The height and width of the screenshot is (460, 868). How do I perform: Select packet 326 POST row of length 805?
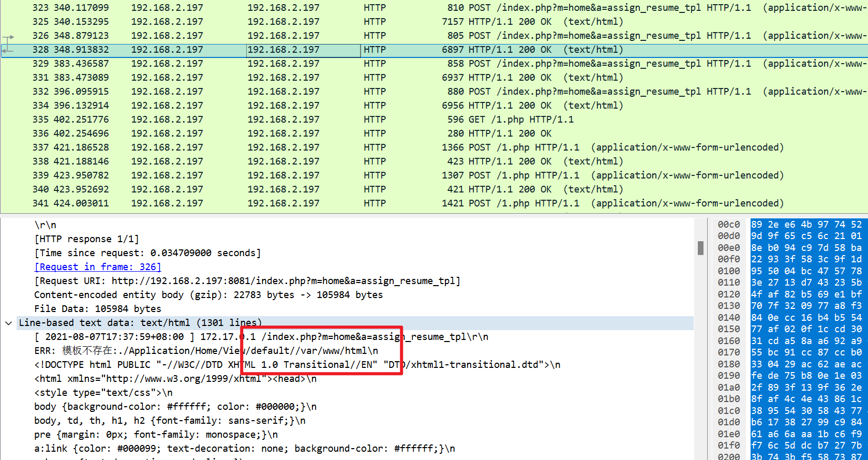pyautogui.click(x=434, y=36)
